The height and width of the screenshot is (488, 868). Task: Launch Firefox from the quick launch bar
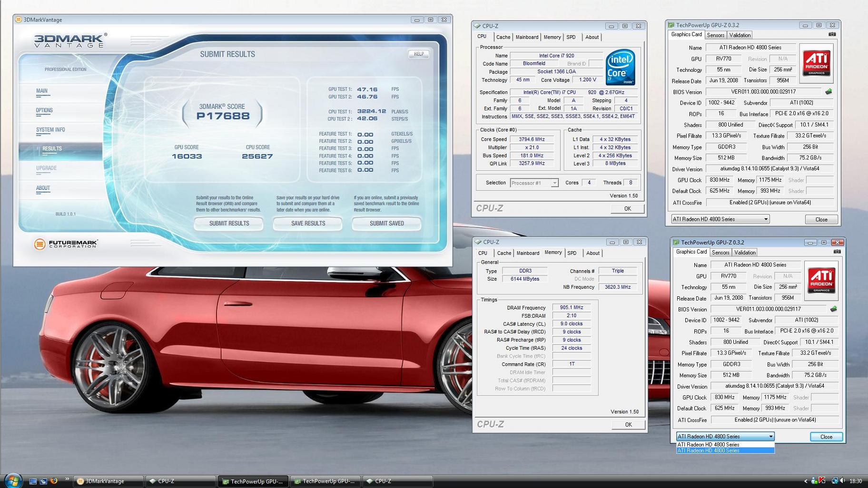54,481
